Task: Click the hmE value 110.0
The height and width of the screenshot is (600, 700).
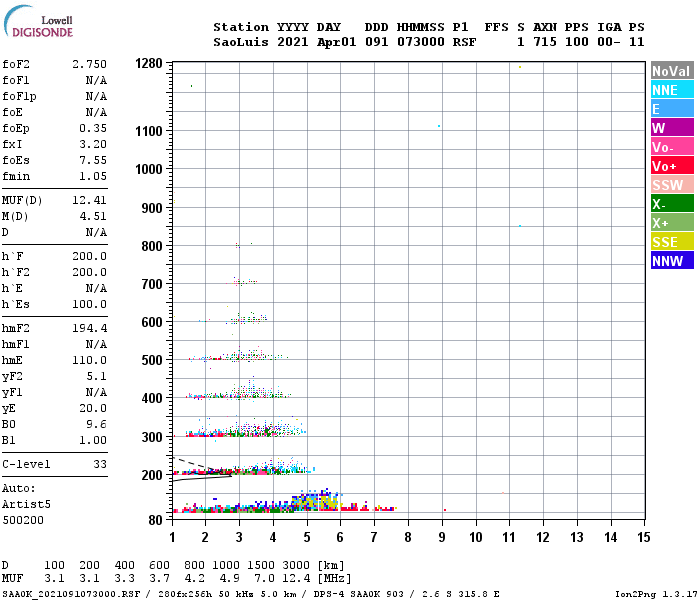Action: (x=90, y=360)
